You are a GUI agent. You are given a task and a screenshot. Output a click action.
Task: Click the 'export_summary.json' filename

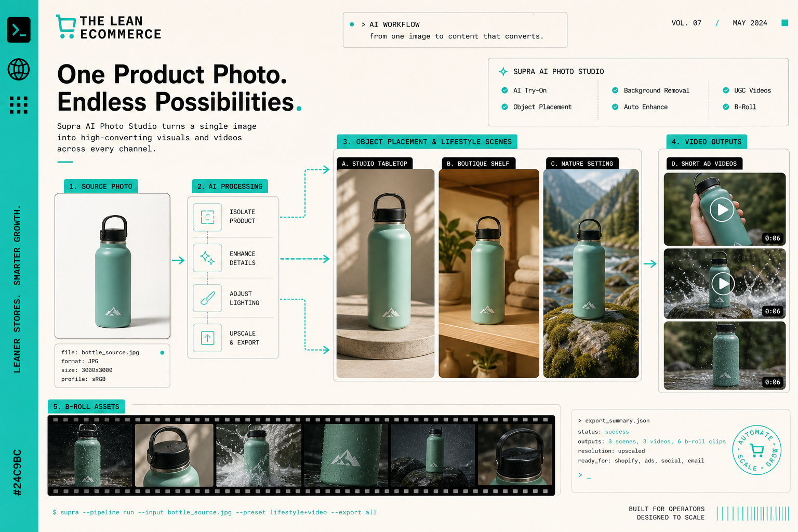(x=617, y=421)
